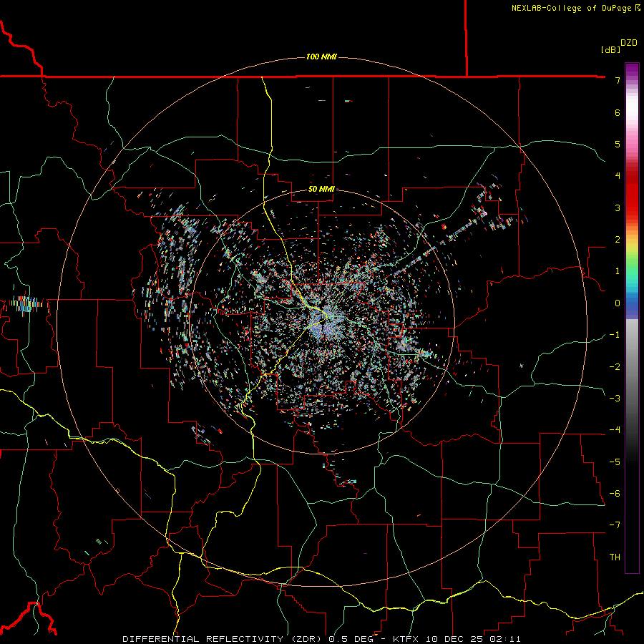Click the scale value 2
Screen dimensions: 644x644
click(x=618, y=240)
